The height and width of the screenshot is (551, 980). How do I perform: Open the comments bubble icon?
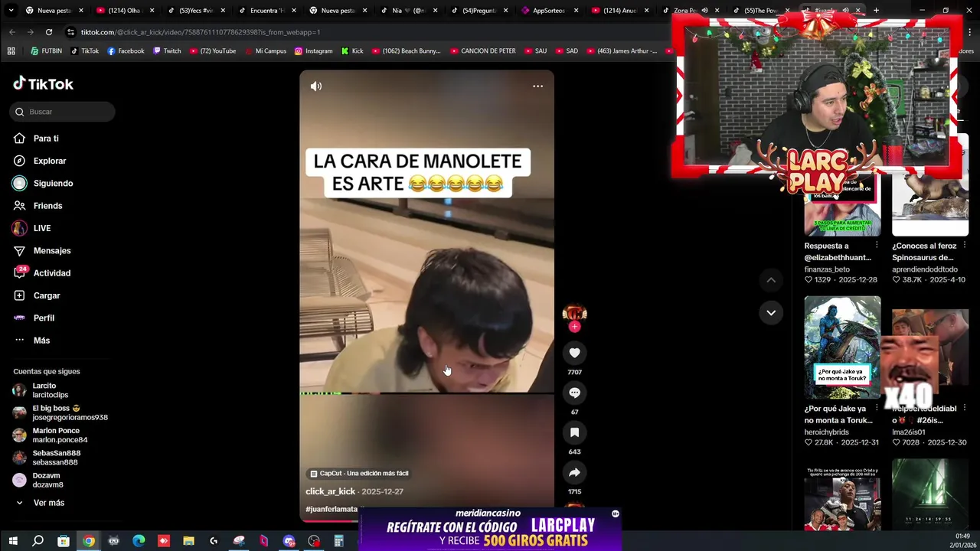click(x=574, y=393)
